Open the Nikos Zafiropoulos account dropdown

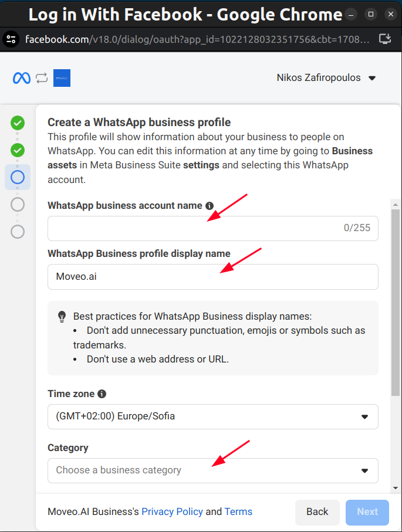click(326, 78)
